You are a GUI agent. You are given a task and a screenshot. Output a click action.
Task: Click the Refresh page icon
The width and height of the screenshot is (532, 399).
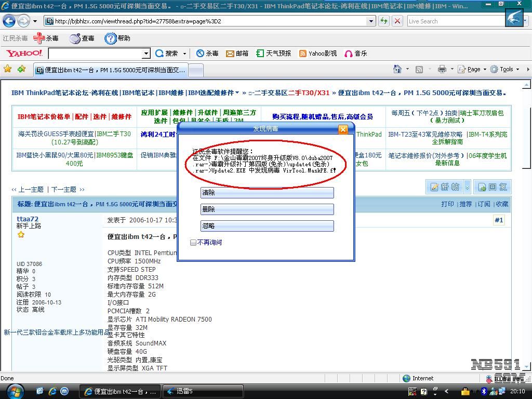pos(384,21)
